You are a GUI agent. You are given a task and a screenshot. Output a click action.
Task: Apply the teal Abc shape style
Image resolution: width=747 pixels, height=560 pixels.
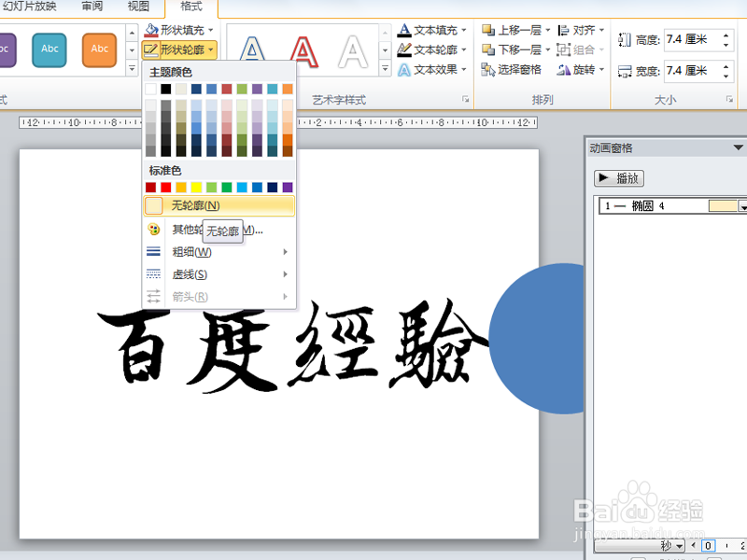(x=49, y=49)
